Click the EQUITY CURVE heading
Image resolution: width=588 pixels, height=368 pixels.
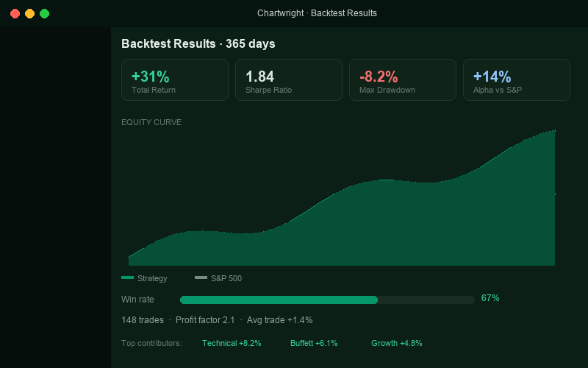tap(151, 122)
